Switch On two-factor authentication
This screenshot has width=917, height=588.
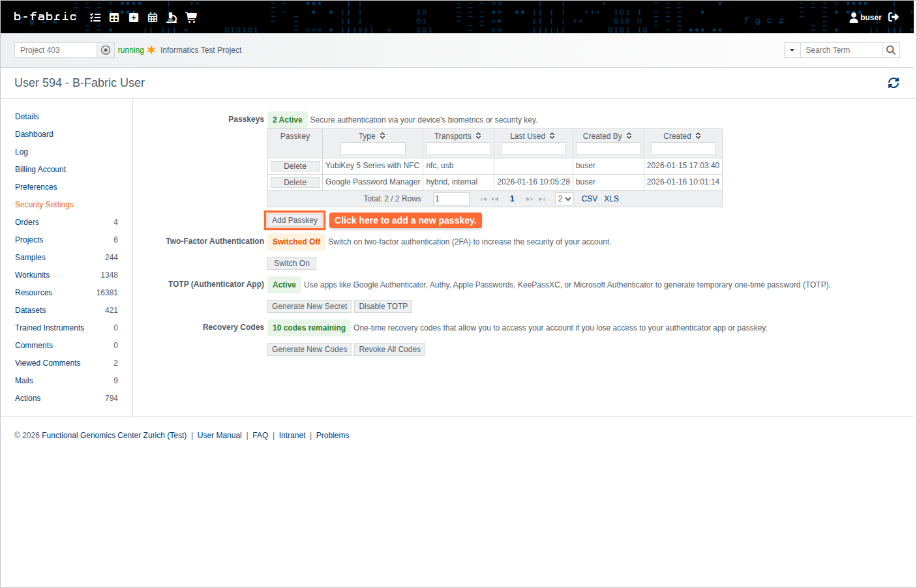point(292,263)
